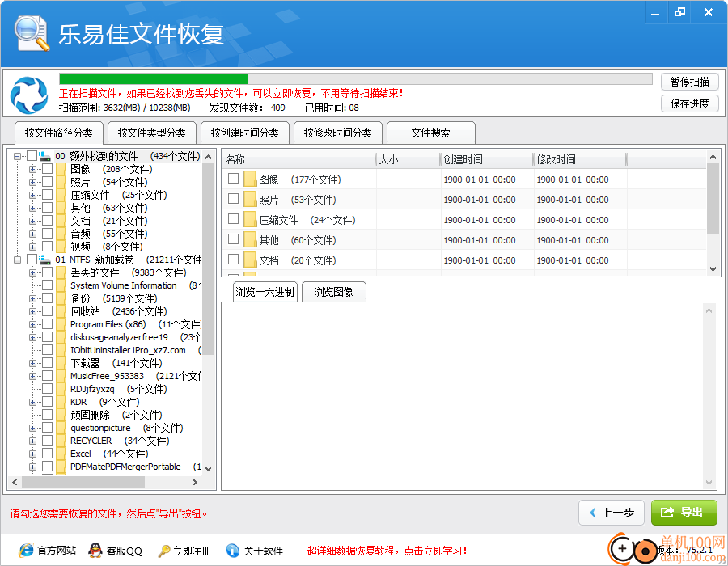
Task: Click the drive icon for 00 额外找到的文件
Action: tap(44, 156)
